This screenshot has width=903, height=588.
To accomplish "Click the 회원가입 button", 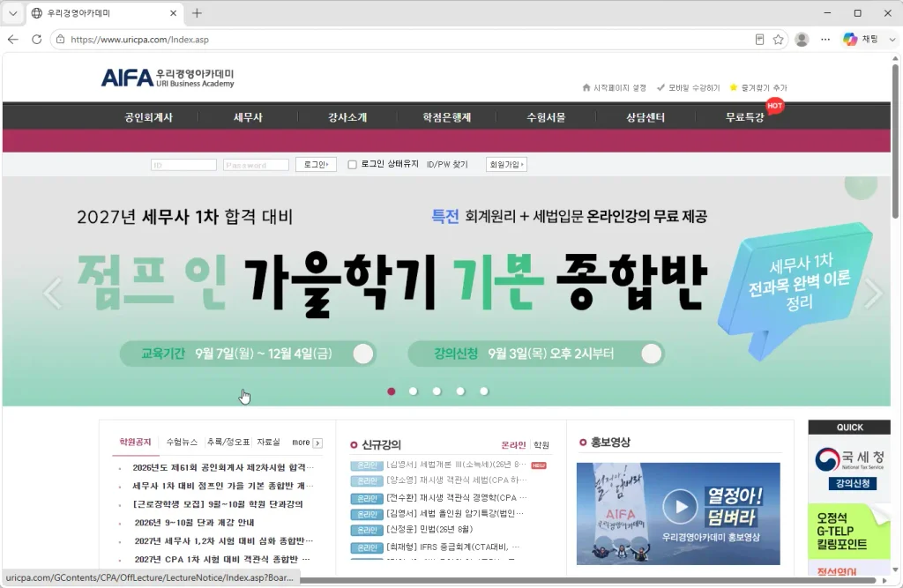I will point(506,165).
